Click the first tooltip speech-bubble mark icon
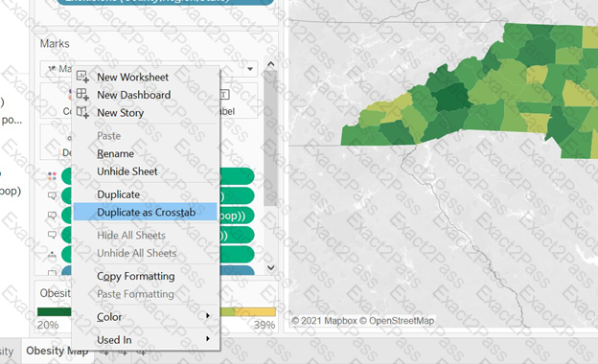 tap(52, 196)
